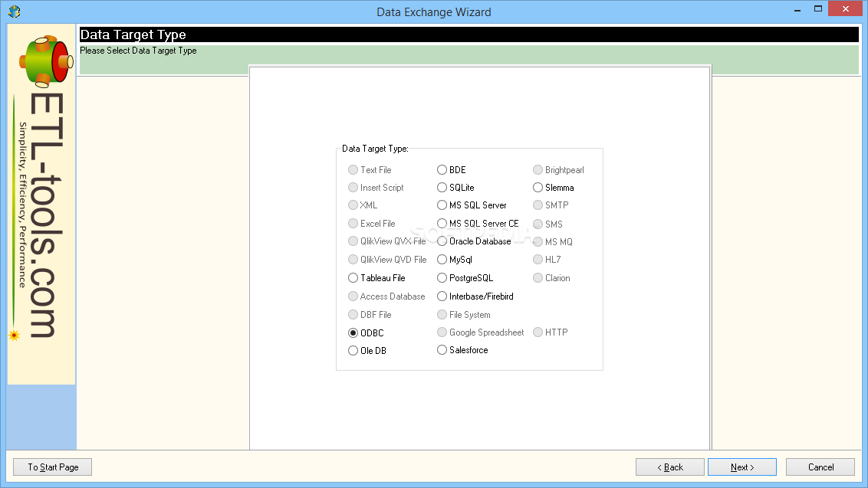This screenshot has width=868, height=488.
Task: Click the Data Exchange Wizard title
Action: coord(433,11)
